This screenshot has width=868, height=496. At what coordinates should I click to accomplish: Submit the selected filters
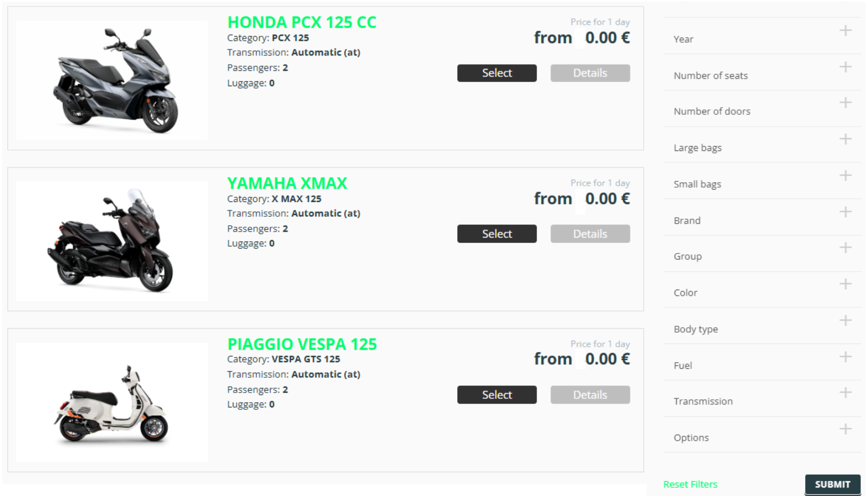(x=832, y=484)
